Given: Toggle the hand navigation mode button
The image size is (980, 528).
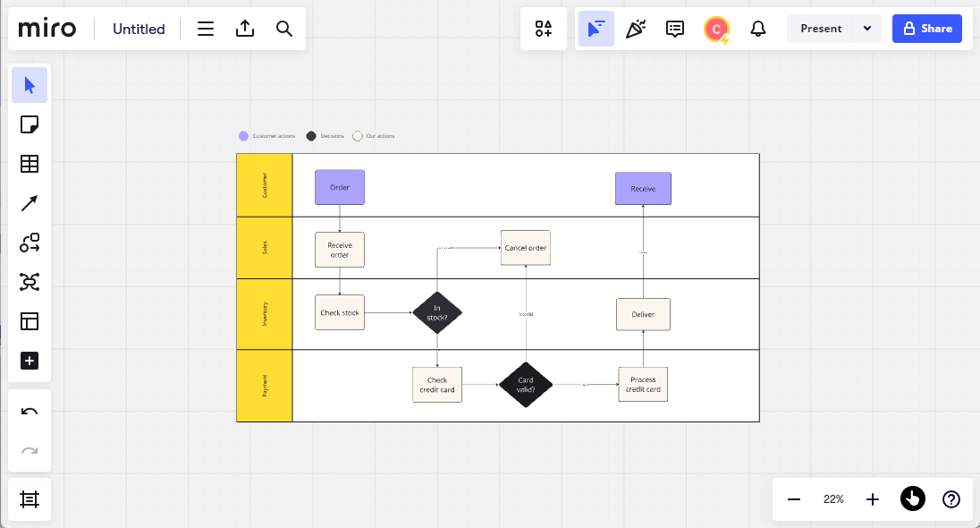Looking at the screenshot, I should [912, 498].
